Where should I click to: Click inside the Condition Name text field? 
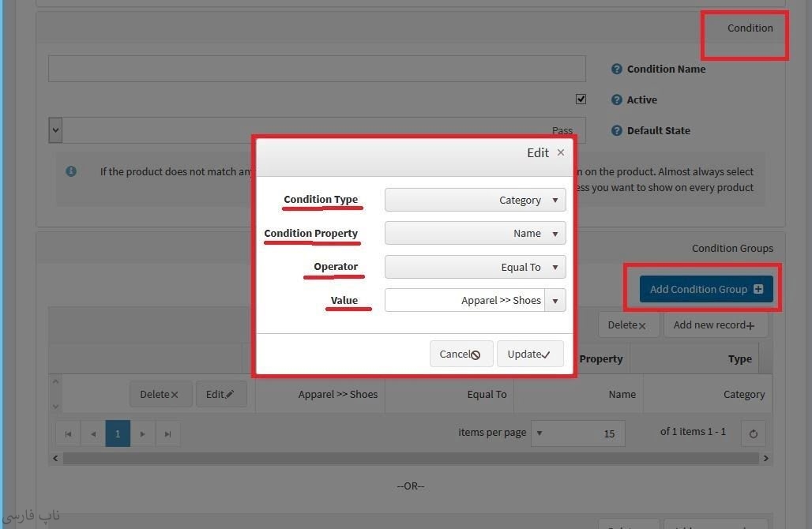316,69
